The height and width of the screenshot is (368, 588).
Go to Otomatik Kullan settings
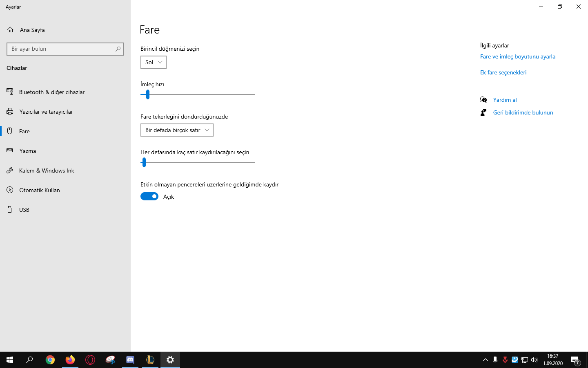coord(65,190)
